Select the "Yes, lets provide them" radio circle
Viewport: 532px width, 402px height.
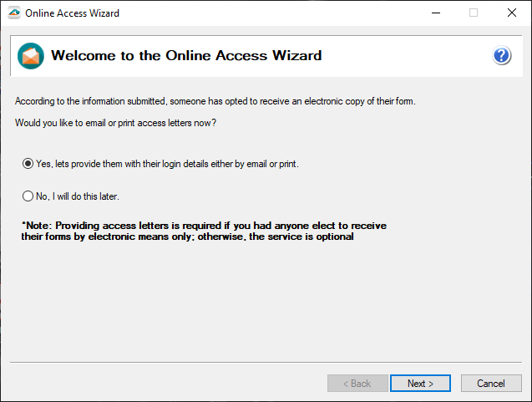[x=28, y=164]
